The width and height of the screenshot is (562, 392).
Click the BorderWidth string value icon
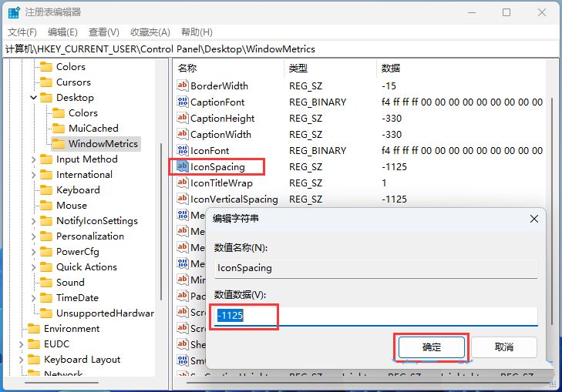click(183, 86)
